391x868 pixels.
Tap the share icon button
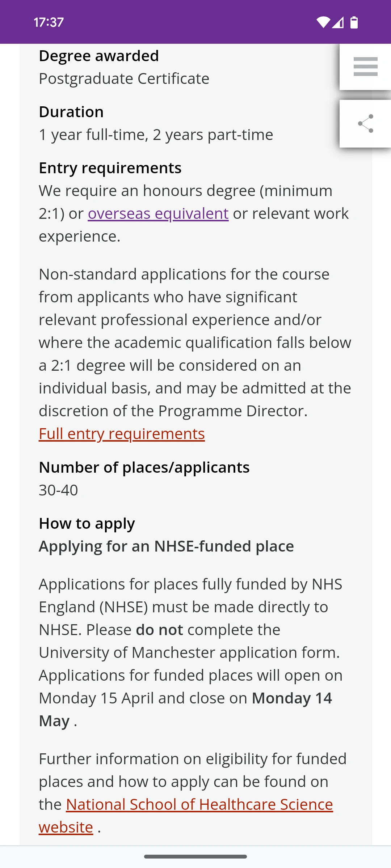pyautogui.click(x=365, y=124)
